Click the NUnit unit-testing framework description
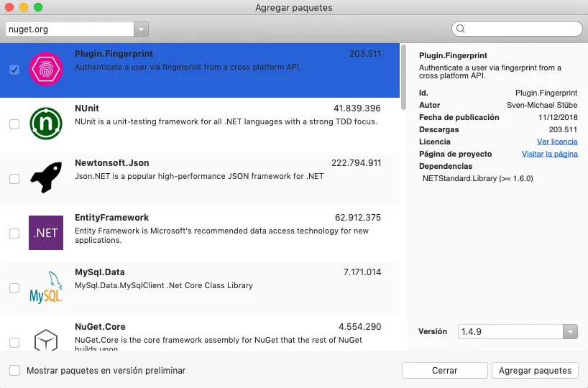Image resolution: width=588 pixels, height=388 pixels. (226, 121)
